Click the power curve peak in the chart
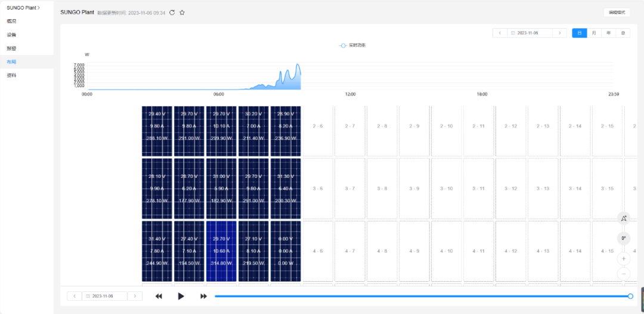644x314 pixels. [x=298, y=64]
